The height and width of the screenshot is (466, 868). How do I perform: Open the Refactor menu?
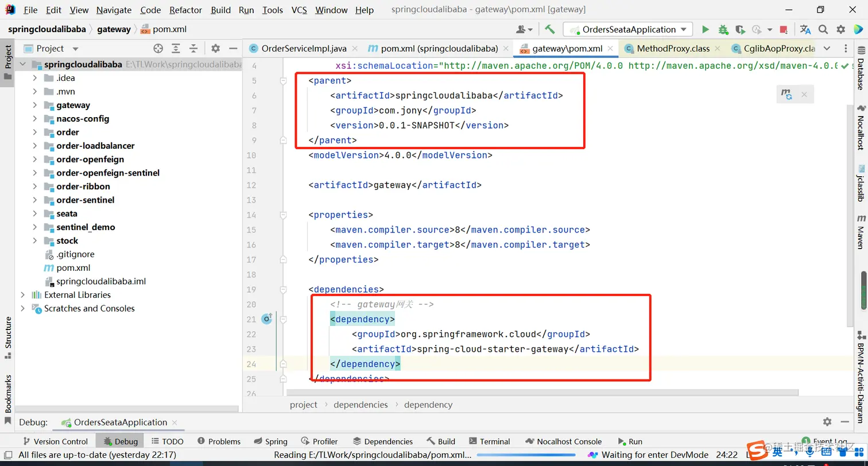[x=186, y=10]
